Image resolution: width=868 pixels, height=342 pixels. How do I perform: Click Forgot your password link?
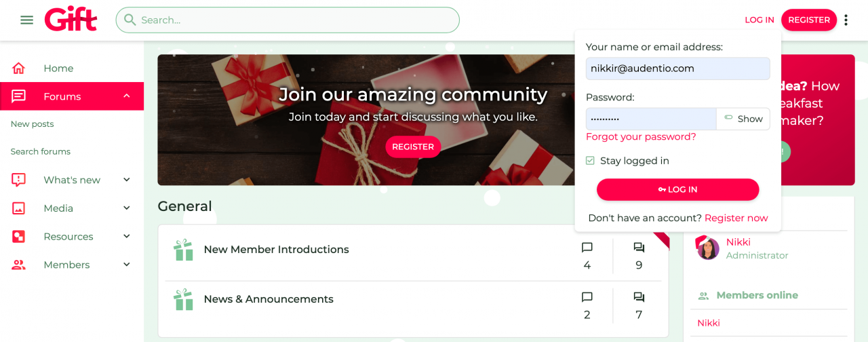click(641, 137)
